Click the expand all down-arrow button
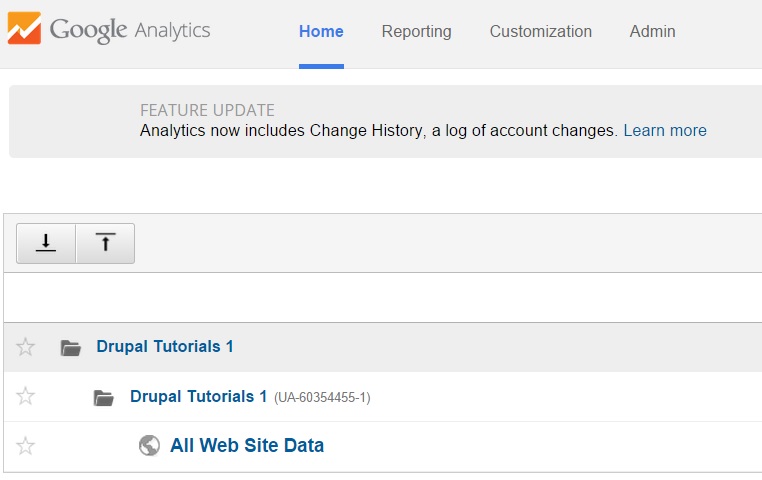Image resolution: width=762 pixels, height=480 pixels. [x=46, y=243]
